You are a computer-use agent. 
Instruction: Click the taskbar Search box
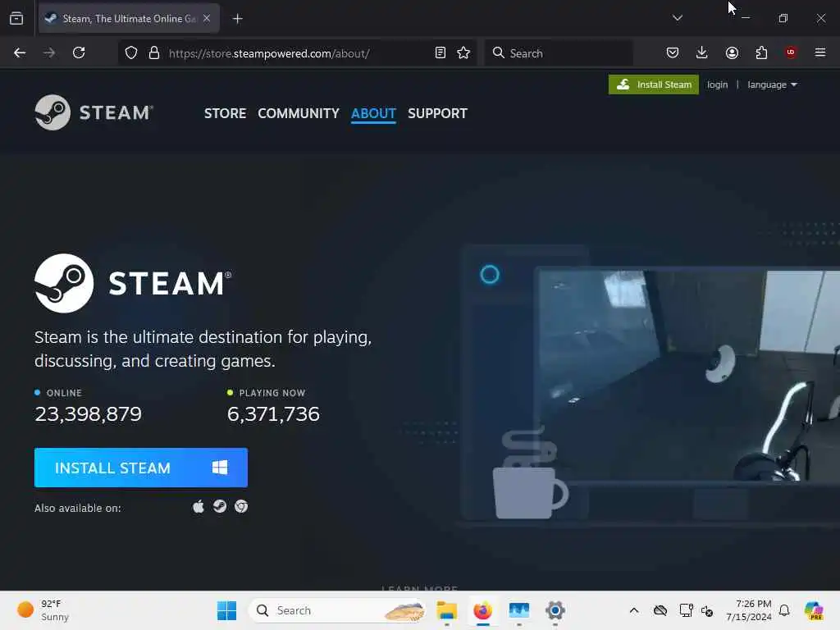click(x=337, y=610)
